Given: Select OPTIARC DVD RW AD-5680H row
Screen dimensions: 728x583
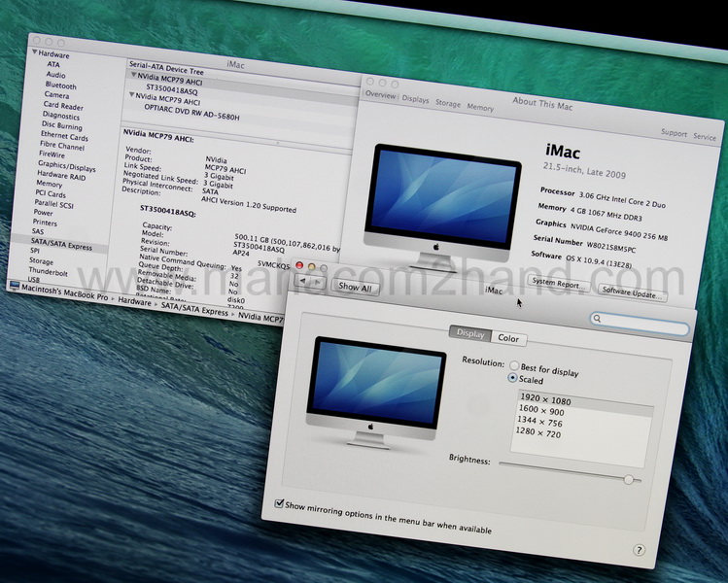Looking at the screenshot, I should [191, 113].
